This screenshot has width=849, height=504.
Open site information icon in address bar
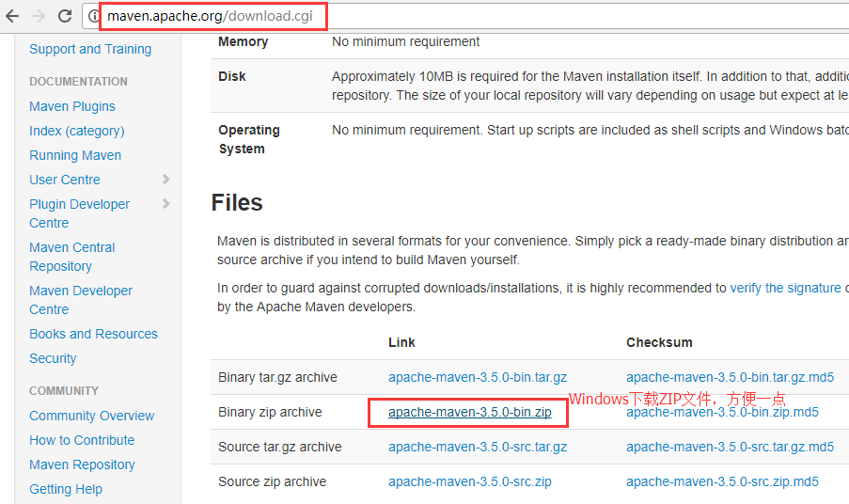94,16
